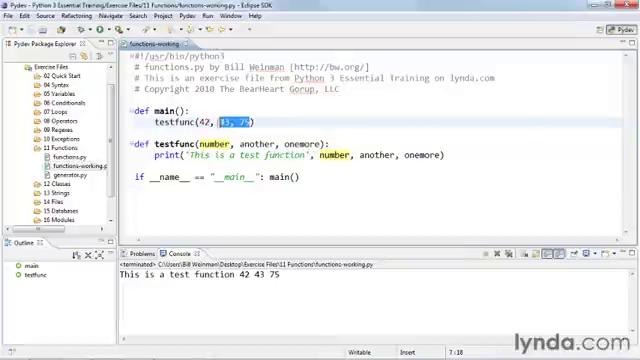Image resolution: width=640 pixels, height=360 pixels.
Task: Click the Clear Console icon
Action: pos(524,253)
